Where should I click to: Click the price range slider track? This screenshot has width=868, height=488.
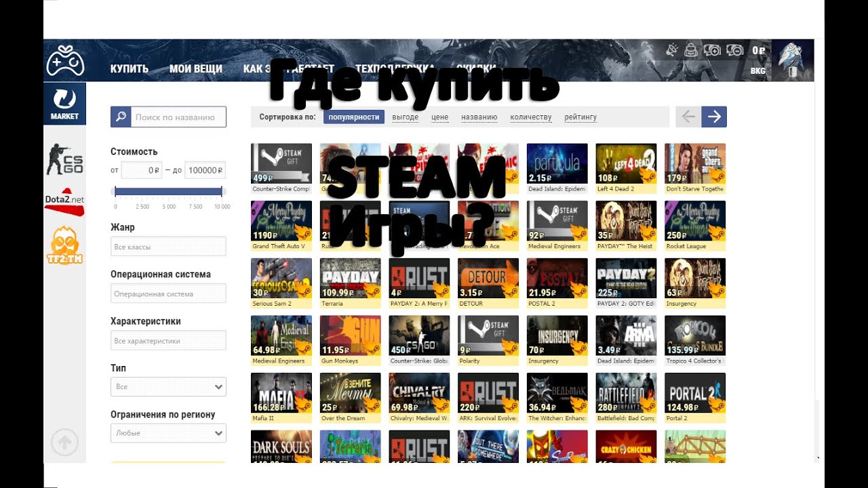point(169,192)
